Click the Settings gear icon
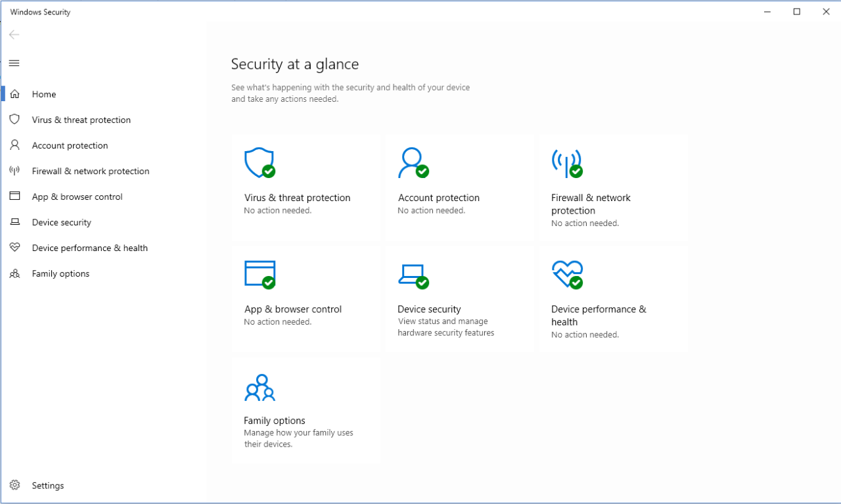Image resolution: width=841 pixels, height=504 pixels. click(14, 486)
